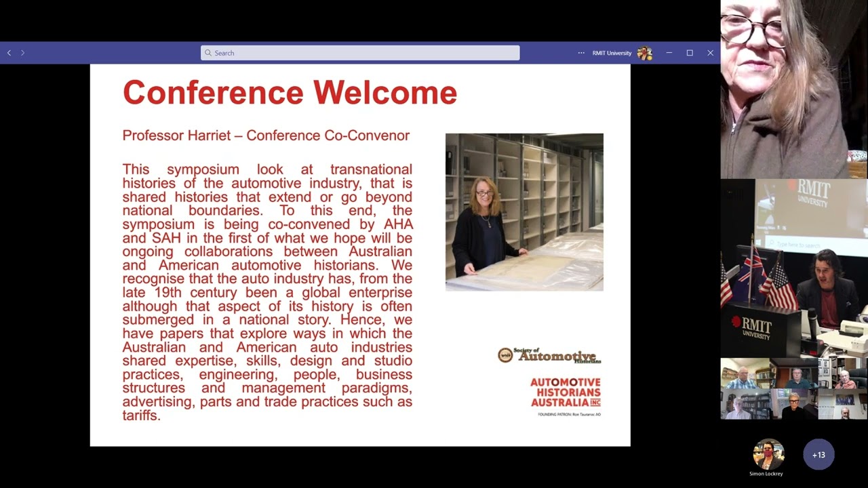Click the Teams search box
Viewport: 868px width, 488px height.
[x=360, y=53]
